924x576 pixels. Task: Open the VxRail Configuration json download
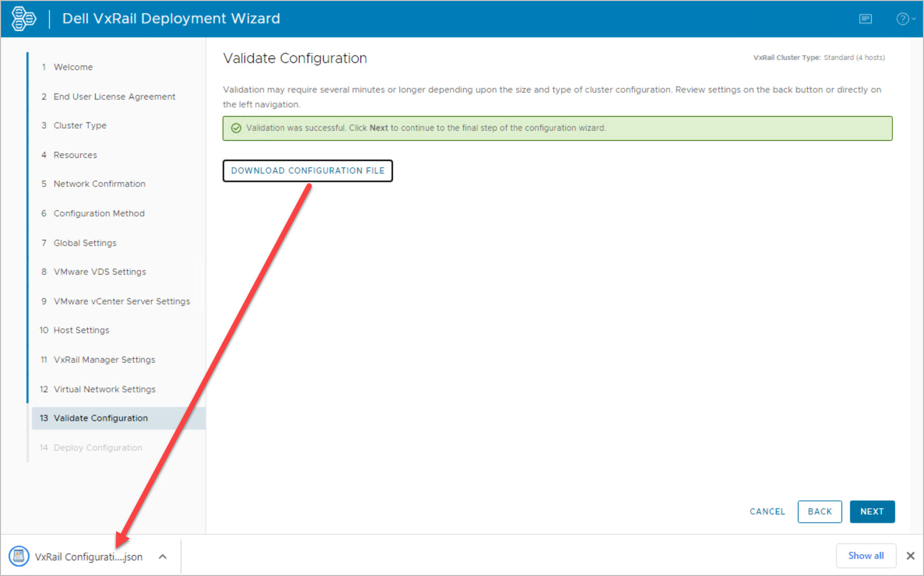tap(89, 557)
